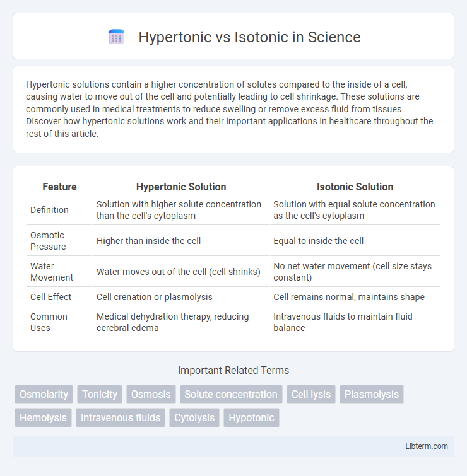The height and width of the screenshot is (476, 467).
Task: Select the Osmotic Pressure row label
Action: pyautogui.click(x=48, y=241)
